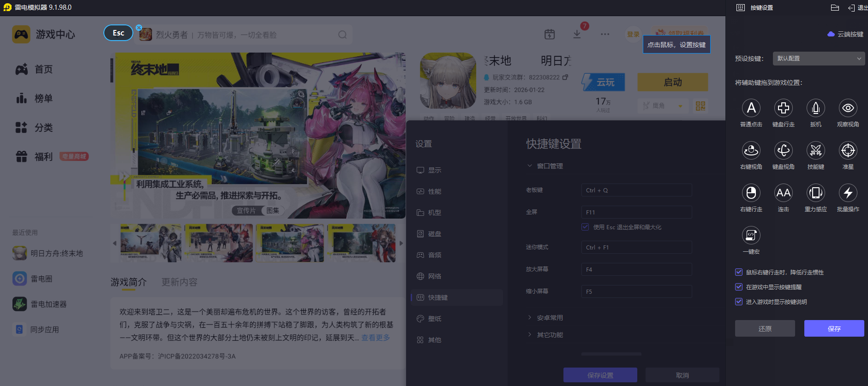Viewport: 868px width, 386px height.
Task: Open the QR code icon
Action: [x=700, y=106]
